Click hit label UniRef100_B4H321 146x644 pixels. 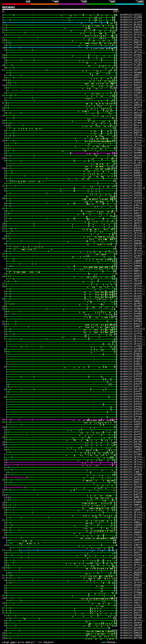coord(131,85)
